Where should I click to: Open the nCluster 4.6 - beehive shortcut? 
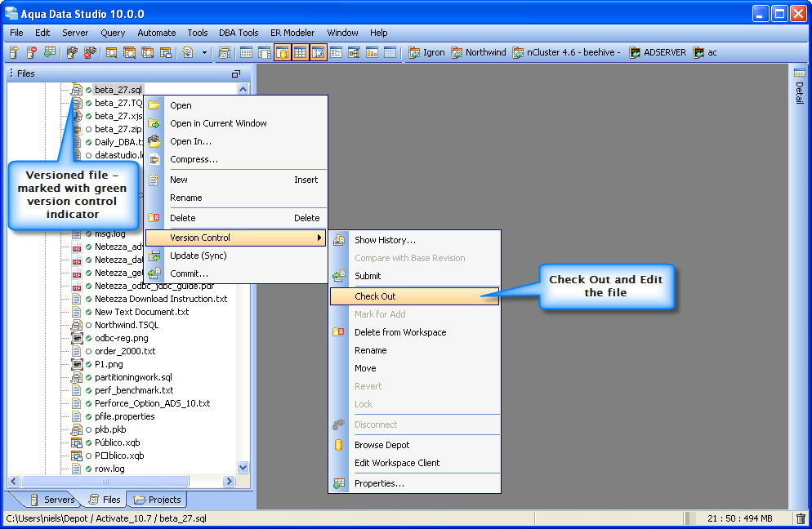(x=567, y=52)
